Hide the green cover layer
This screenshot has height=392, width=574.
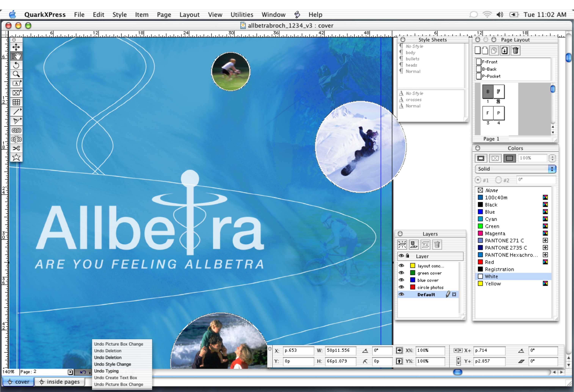click(401, 273)
